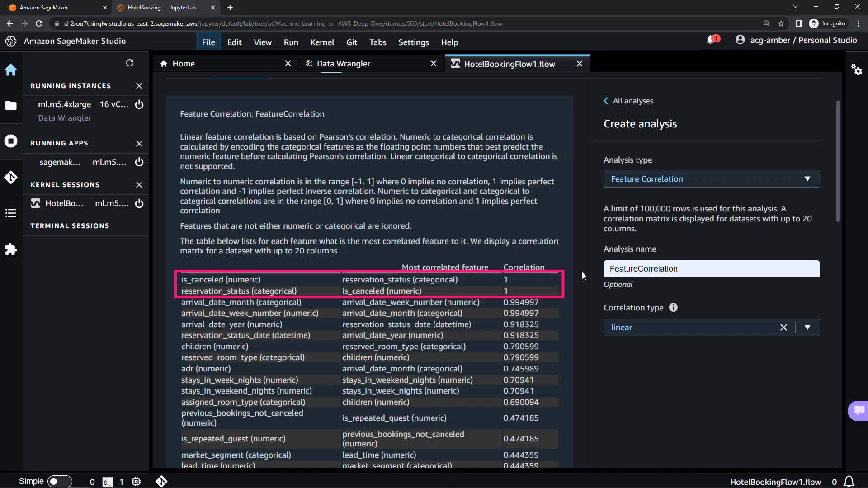Clear the linear correlation type selection
Image resolution: width=868 pixels, height=488 pixels.
[x=783, y=328]
